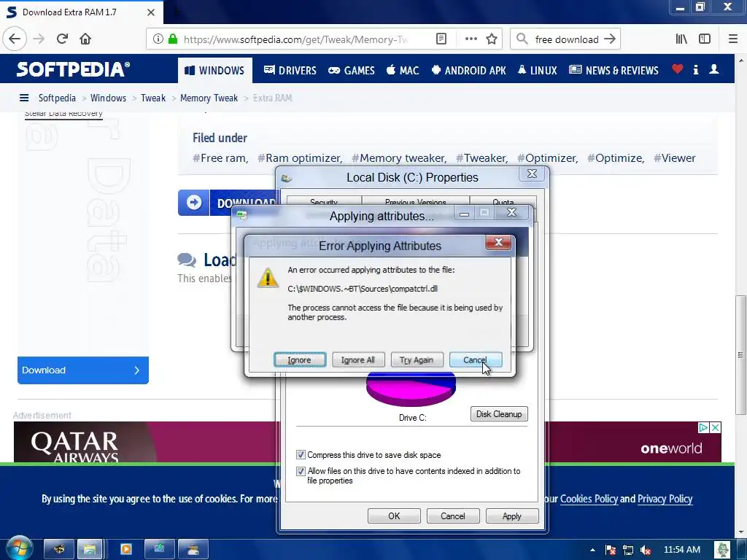This screenshot has height=560, width=747.
Task: Click the muted volume tray icon
Action: coord(646,550)
